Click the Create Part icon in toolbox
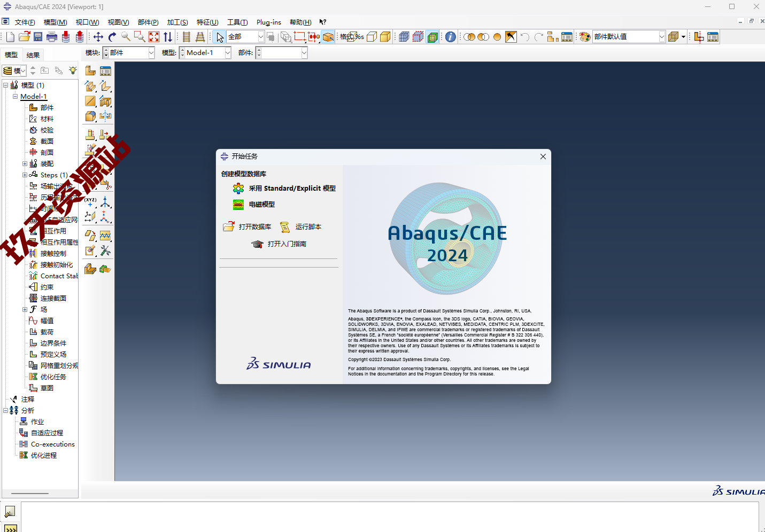This screenshot has width=765, height=532. (x=90, y=71)
